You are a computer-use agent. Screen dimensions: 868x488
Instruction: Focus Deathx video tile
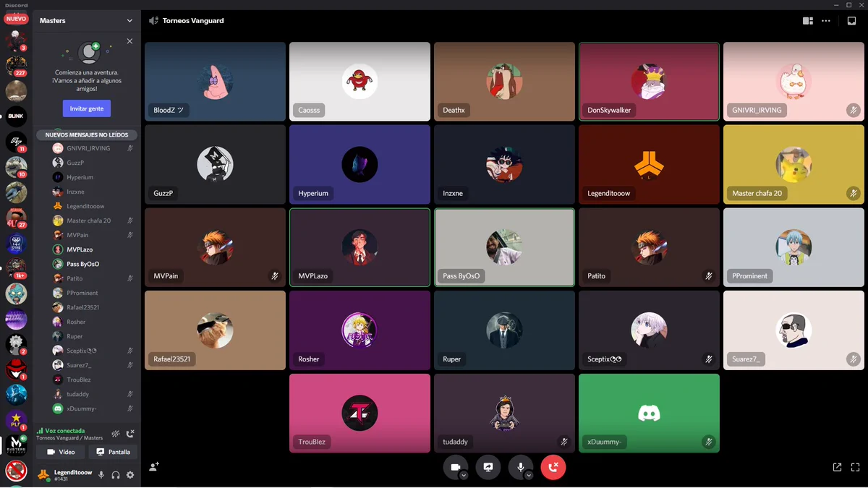504,82
